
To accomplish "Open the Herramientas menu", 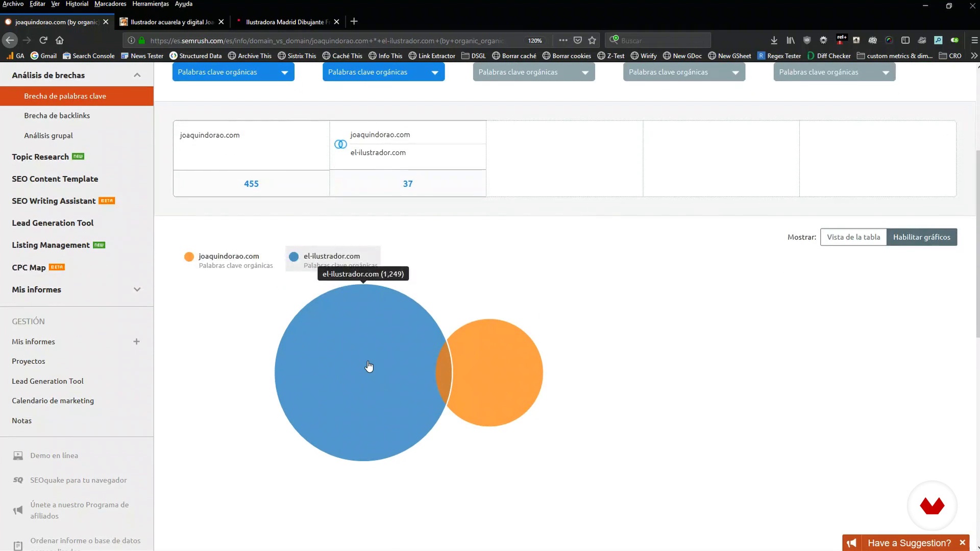I will point(151,4).
